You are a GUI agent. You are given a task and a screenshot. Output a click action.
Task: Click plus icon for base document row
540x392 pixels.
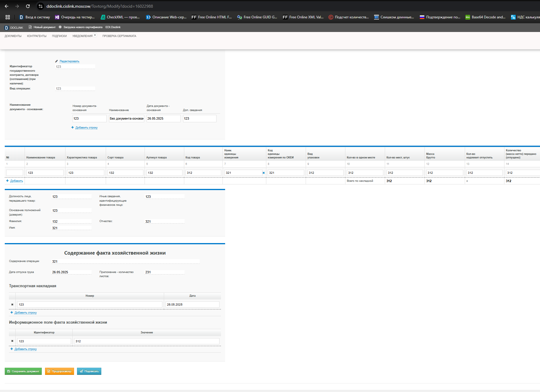[73, 128]
